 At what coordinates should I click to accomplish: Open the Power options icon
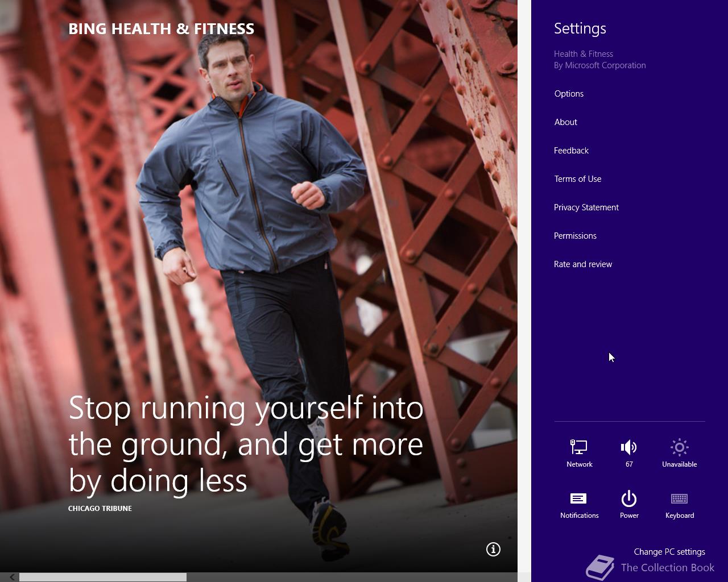[629, 504]
